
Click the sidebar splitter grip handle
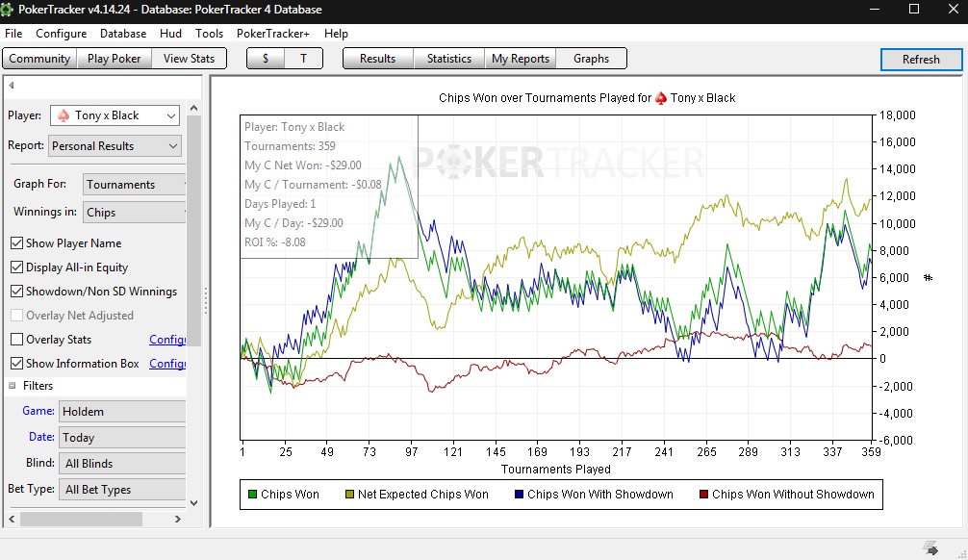click(x=206, y=300)
